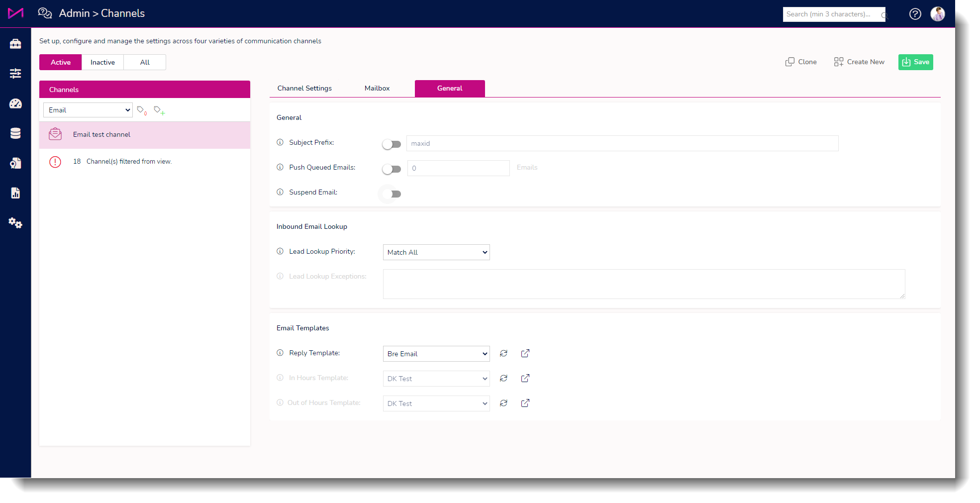Show info for Subject Prefix
980x503 pixels.
pyautogui.click(x=280, y=142)
